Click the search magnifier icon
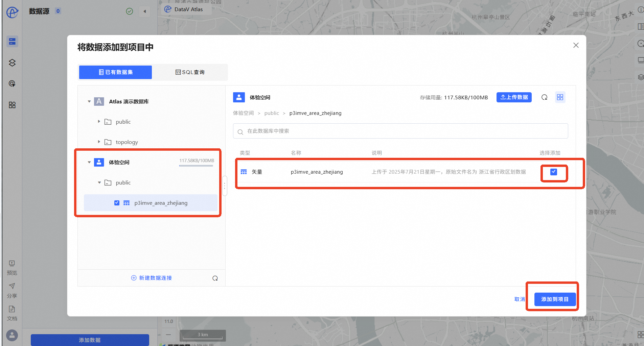 pyautogui.click(x=240, y=131)
